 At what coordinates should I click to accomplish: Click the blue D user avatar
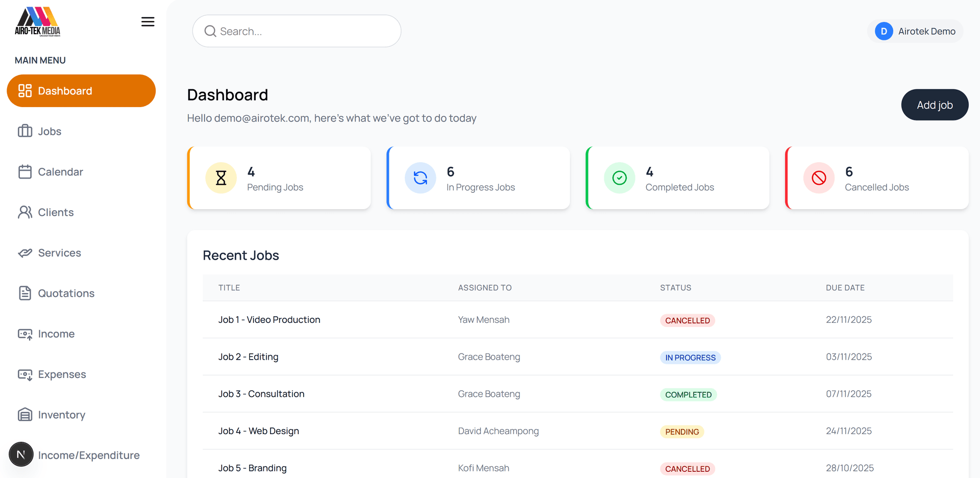[x=884, y=31]
